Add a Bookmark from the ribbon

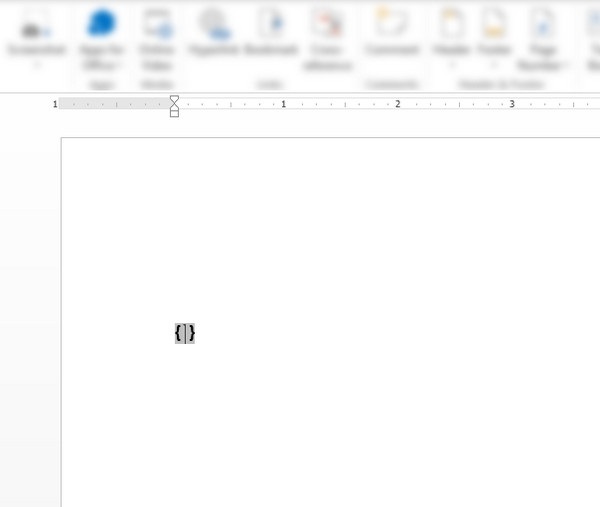click(269, 24)
